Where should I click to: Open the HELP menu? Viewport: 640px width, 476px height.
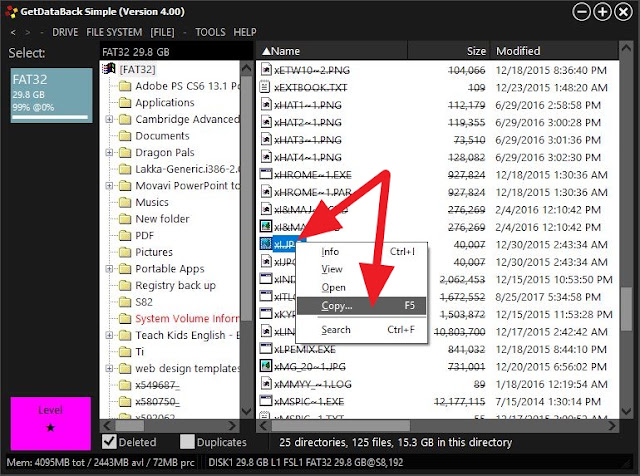245,32
